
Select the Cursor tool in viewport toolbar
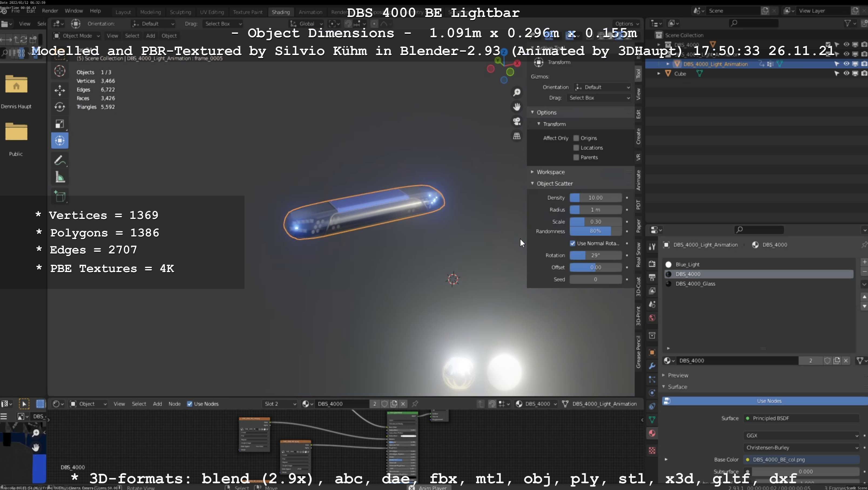coord(60,71)
